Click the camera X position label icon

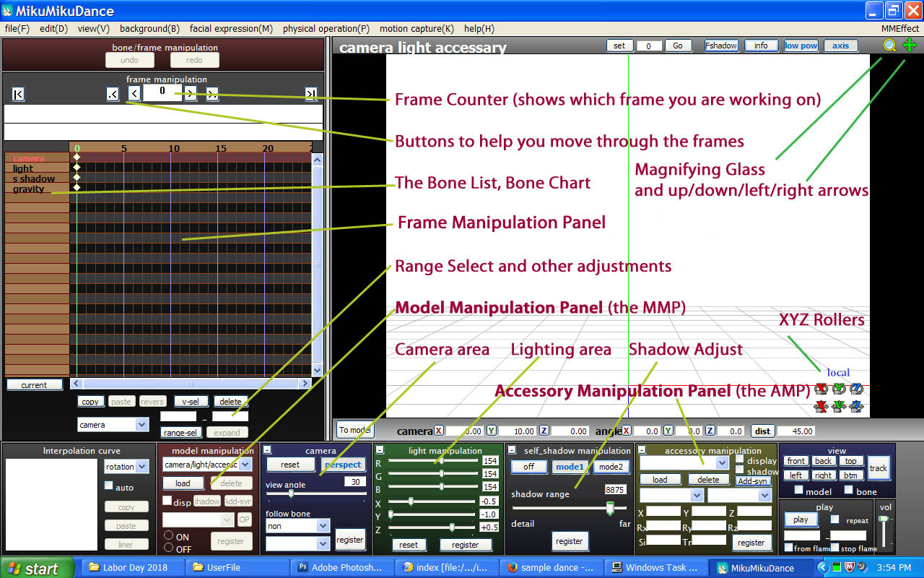tap(439, 431)
